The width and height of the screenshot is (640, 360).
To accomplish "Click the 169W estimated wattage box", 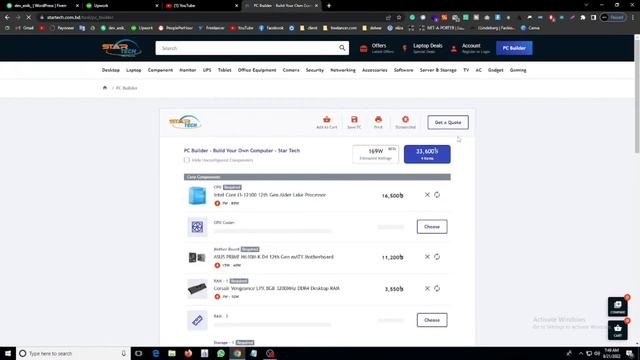I will click(x=376, y=154).
